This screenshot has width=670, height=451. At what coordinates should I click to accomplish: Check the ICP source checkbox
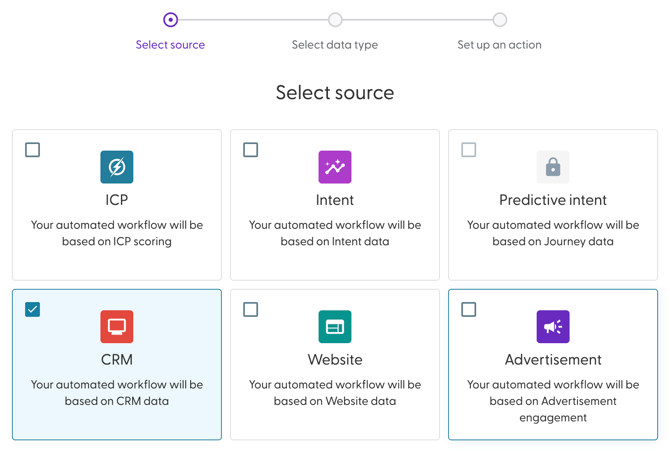point(33,150)
